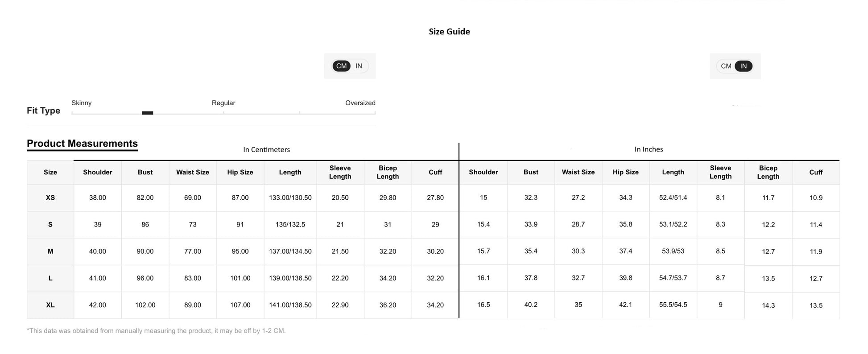Click the Size column header
This screenshot has height=354, width=868.
click(50, 172)
